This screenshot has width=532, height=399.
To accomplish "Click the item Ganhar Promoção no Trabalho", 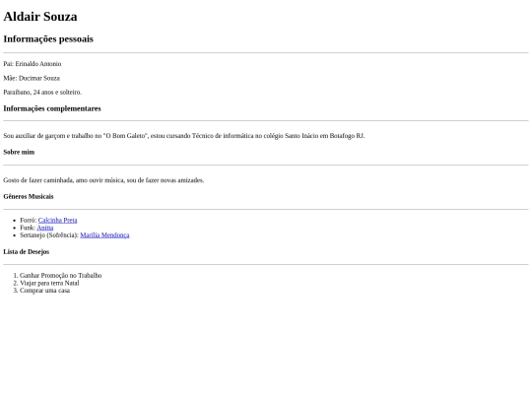I will (61, 276).
